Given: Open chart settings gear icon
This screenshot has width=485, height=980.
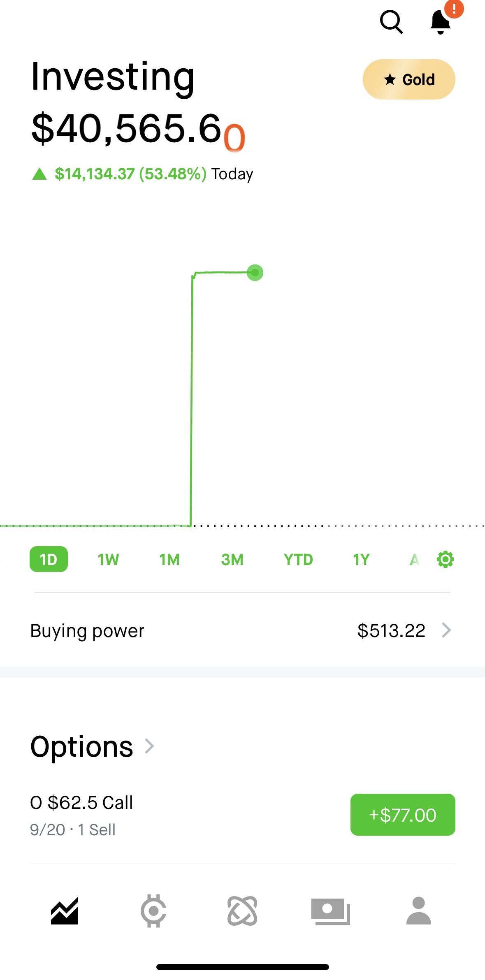Looking at the screenshot, I should 445,560.
